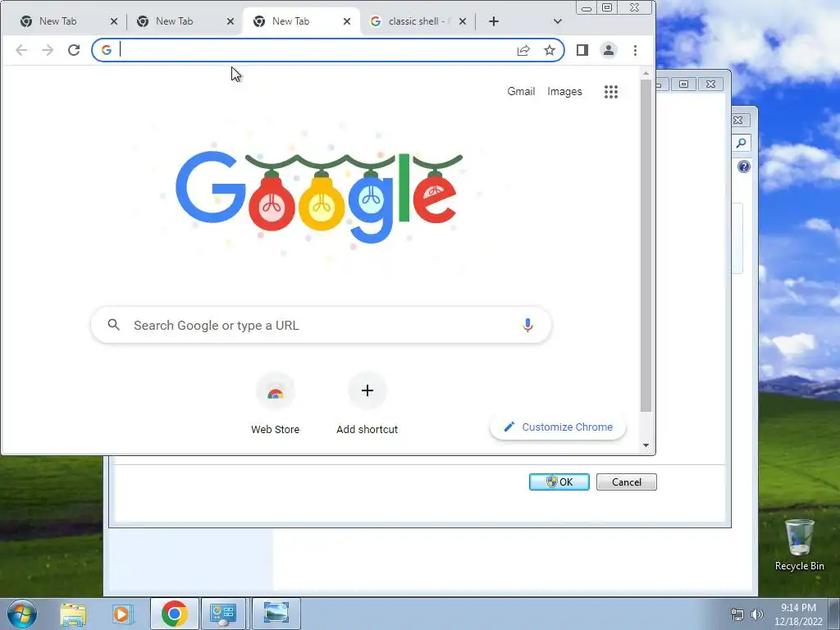Click the network tray icon
The image size is (840, 630).
(737, 614)
